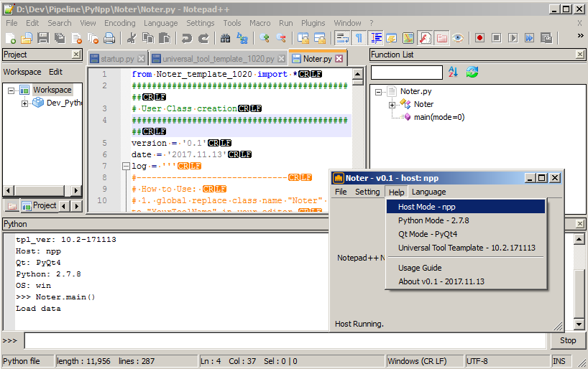Open the Language menu in Noter window
588x369 pixels.
click(428, 192)
